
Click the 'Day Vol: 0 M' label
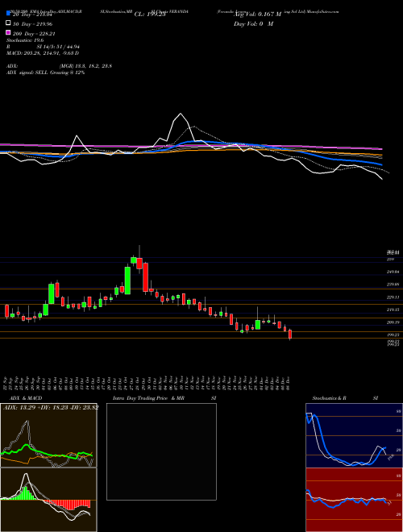click(253, 23)
